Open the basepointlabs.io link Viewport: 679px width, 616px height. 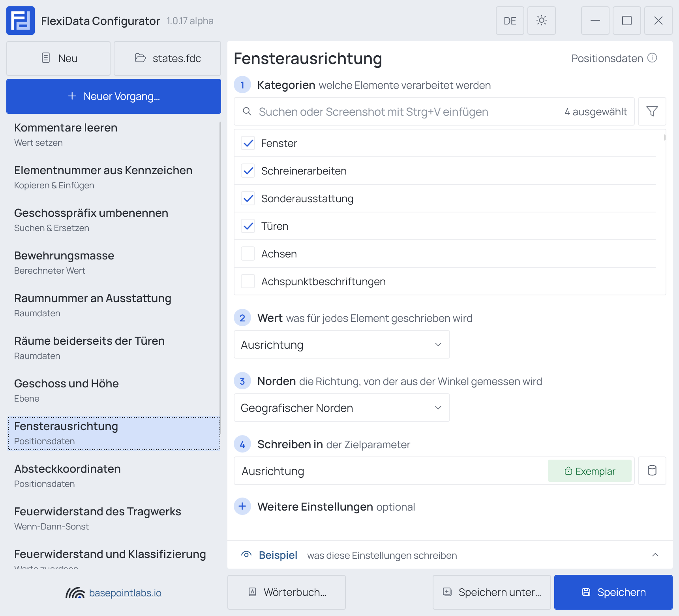[125, 593]
